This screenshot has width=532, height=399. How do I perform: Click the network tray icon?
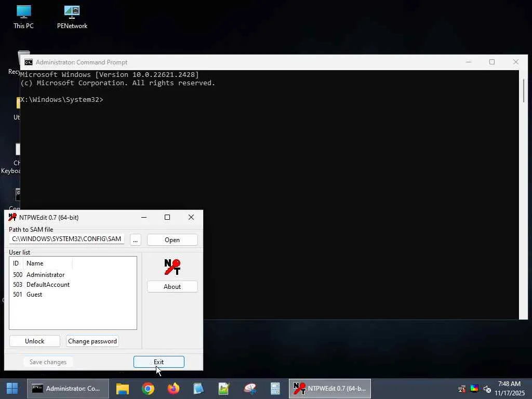(x=462, y=389)
